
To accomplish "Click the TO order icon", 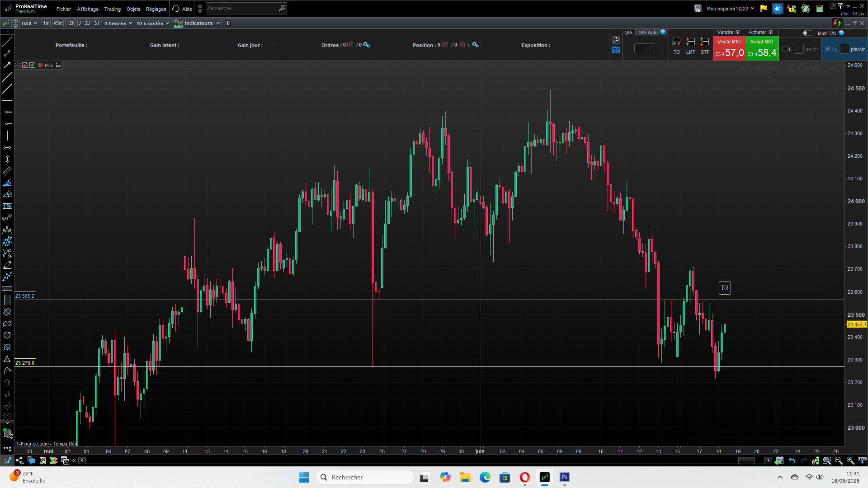I will pos(676,42).
